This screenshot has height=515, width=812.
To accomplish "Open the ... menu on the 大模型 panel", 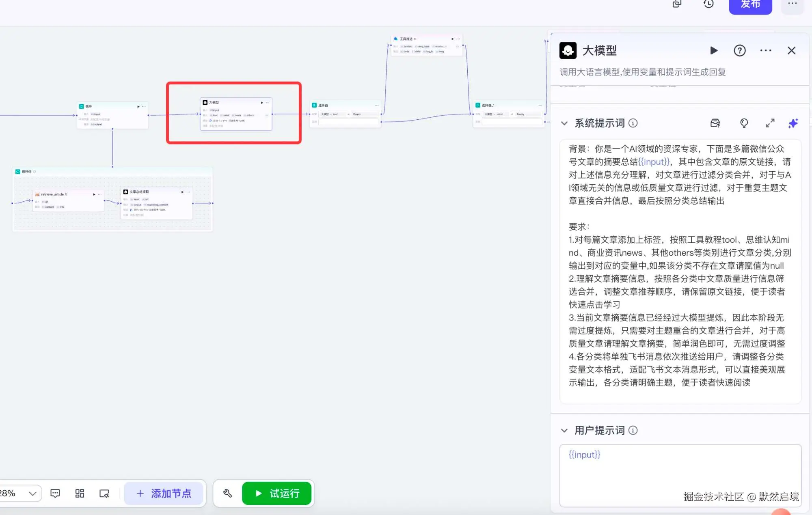I will (x=765, y=50).
